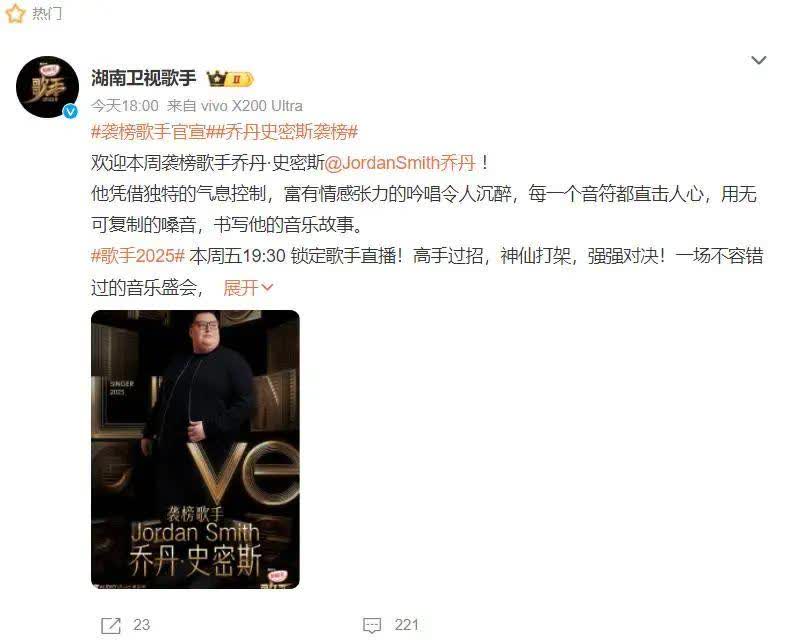Click the repost count 23
Screen dimensions: 786x644
point(141,625)
